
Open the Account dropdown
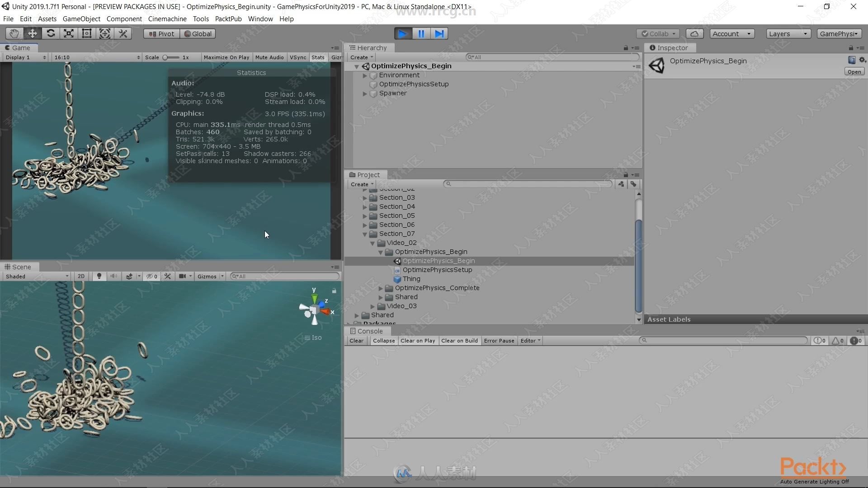(x=731, y=33)
